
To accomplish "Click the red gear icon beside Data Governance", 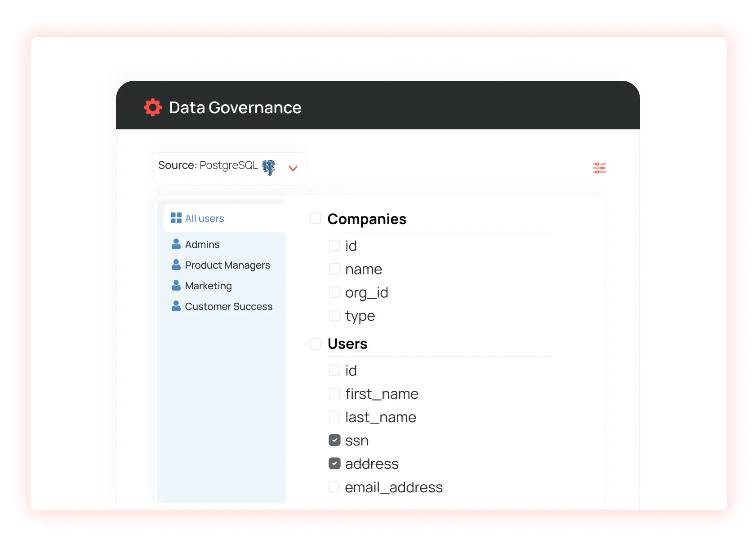I will click(x=153, y=107).
